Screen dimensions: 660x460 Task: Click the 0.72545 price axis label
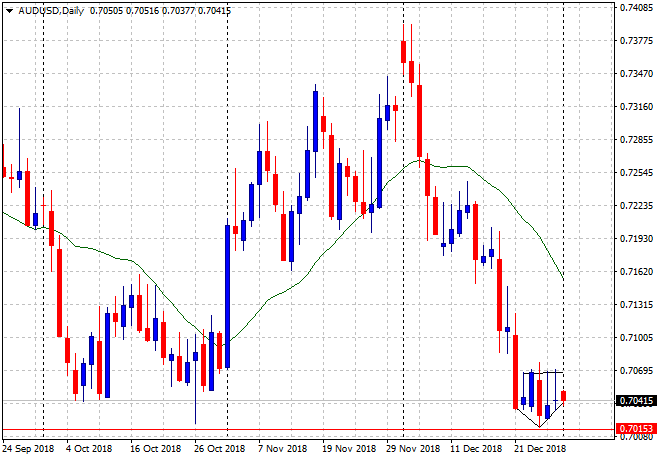coord(636,173)
